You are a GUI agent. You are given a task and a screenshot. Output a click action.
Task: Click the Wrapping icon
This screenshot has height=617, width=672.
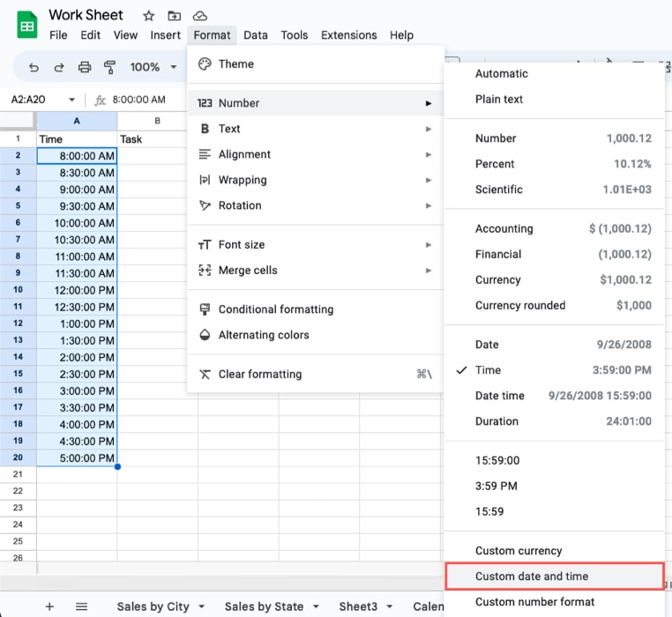pos(205,180)
